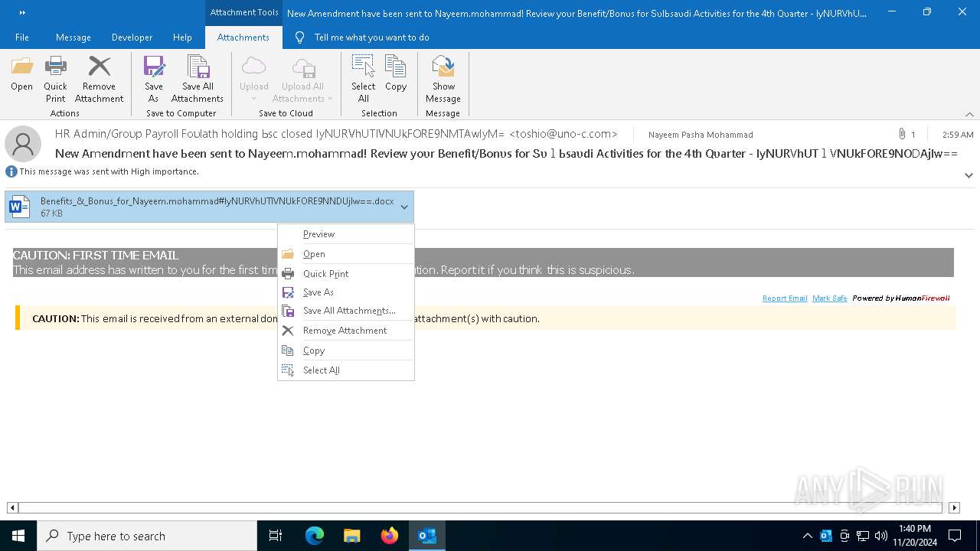This screenshot has width=980, height=551.
Task: Click the Save As ribbon button
Action: (154, 79)
